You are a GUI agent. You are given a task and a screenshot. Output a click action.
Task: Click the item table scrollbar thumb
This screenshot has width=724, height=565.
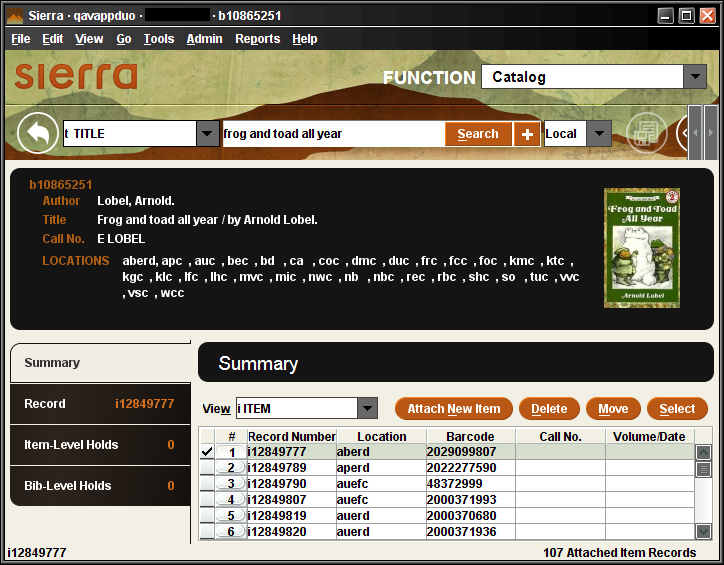[703, 469]
